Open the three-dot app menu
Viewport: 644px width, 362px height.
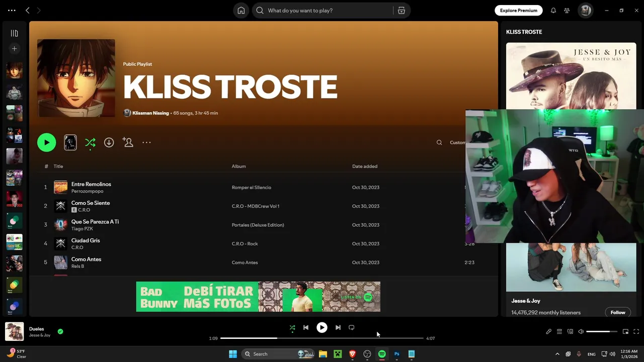tap(12, 11)
